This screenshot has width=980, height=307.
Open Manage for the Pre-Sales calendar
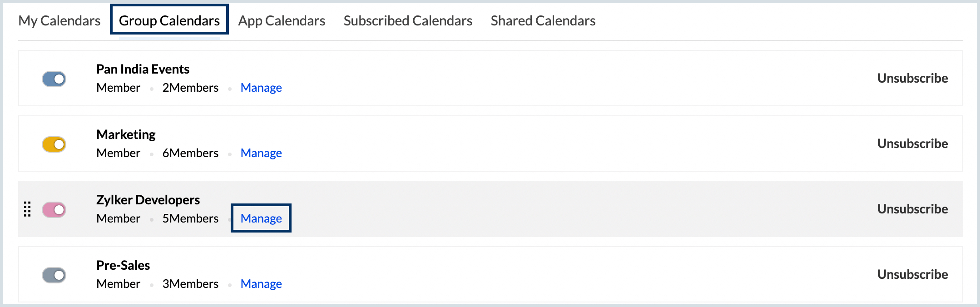coord(261,284)
